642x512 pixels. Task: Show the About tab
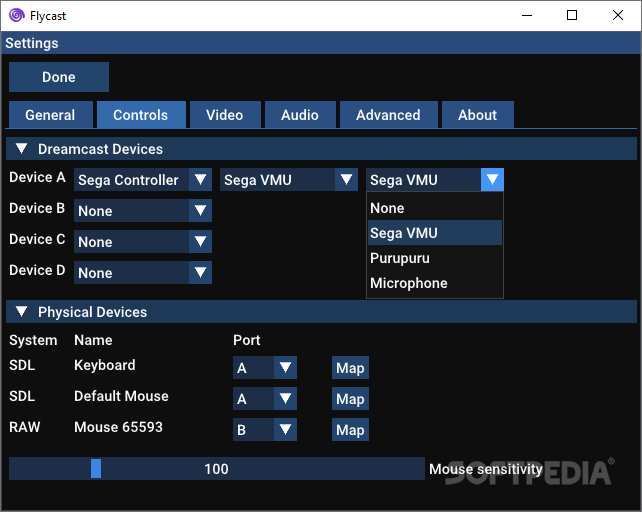click(477, 115)
